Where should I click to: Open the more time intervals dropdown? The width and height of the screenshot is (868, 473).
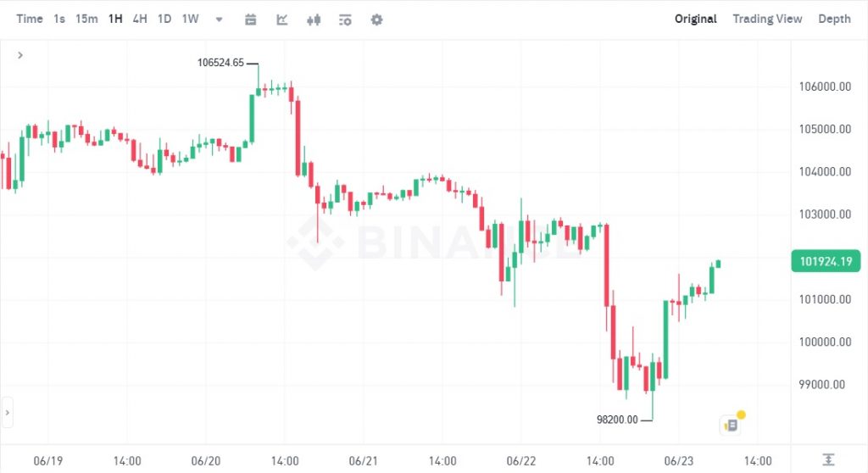[220, 19]
